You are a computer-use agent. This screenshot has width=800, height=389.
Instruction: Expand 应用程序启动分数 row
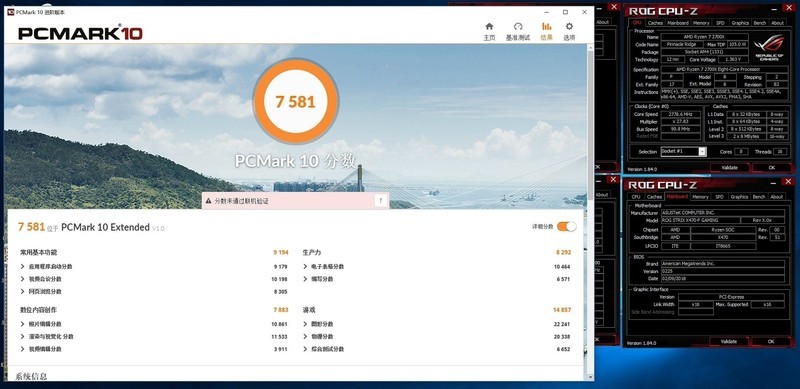(x=22, y=266)
